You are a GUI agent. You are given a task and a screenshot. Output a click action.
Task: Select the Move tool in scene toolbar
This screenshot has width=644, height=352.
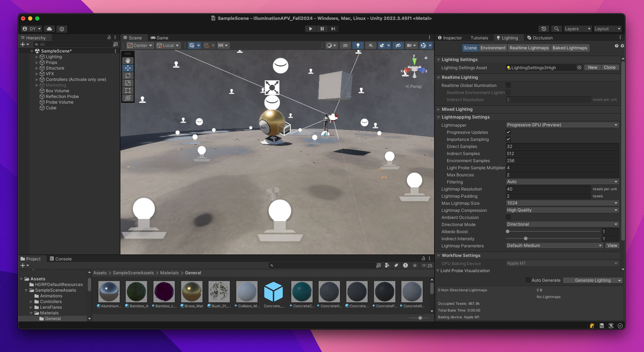tap(128, 68)
